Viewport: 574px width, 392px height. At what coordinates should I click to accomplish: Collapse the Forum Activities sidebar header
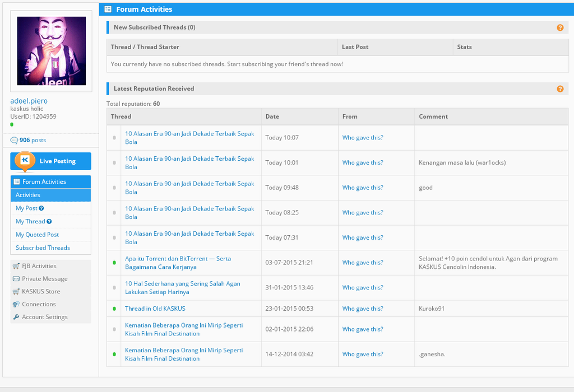pyautogui.click(x=50, y=182)
